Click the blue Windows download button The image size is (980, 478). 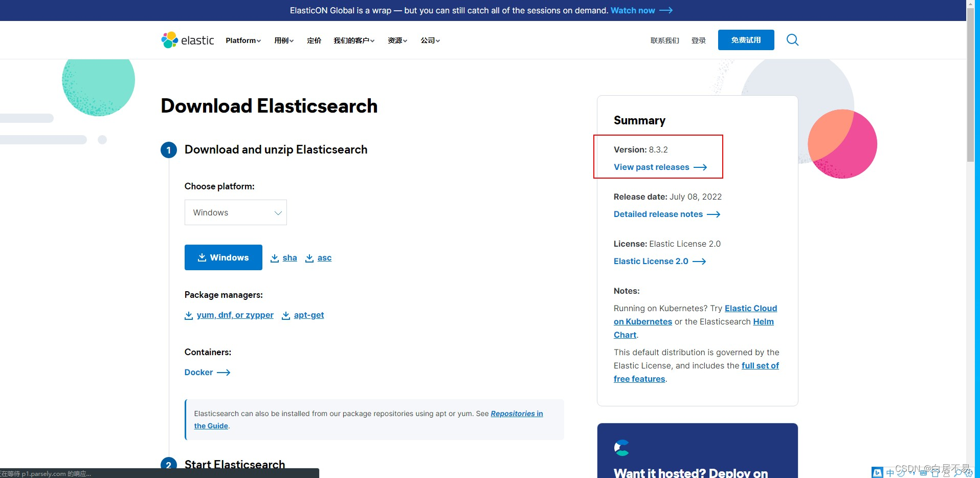pyautogui.click(x=224, y=257)
